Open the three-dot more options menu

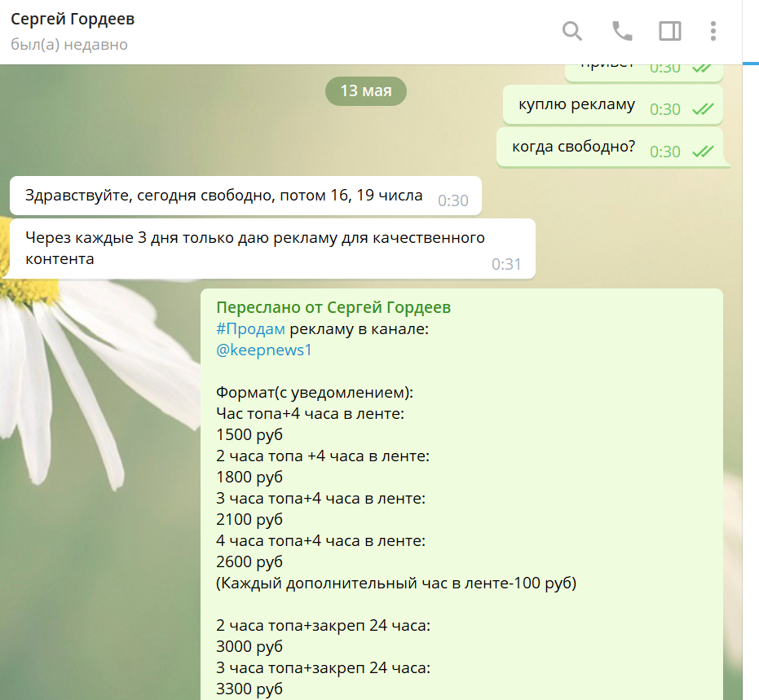[713, 31]
